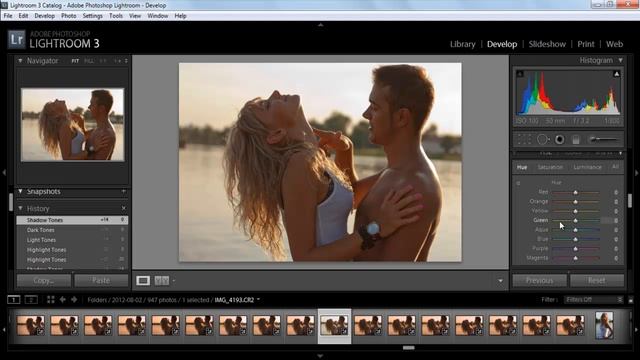
Task: Add a new snapshot with plus icon
Action: 123,191
